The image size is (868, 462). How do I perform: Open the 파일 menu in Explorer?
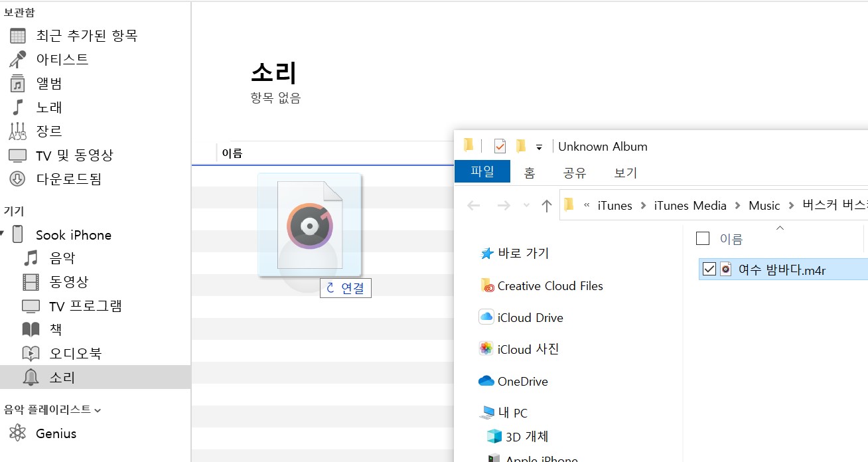tap(482, 171)
